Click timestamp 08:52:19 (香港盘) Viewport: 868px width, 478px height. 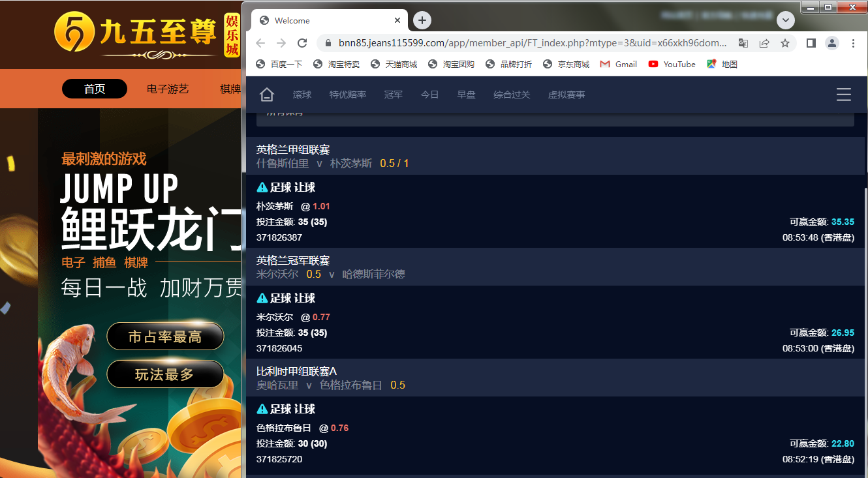pos(818,459)
